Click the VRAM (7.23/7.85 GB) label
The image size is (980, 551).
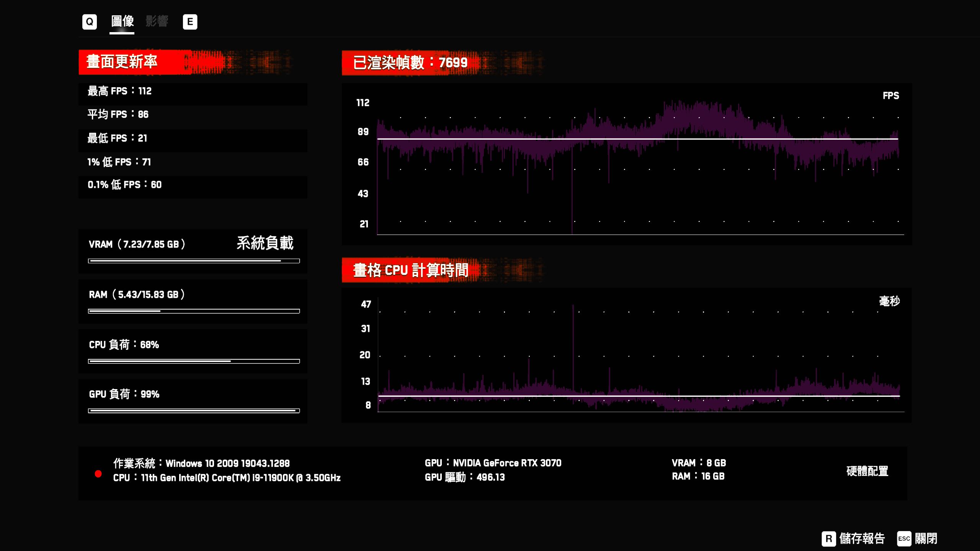point(137,244)
